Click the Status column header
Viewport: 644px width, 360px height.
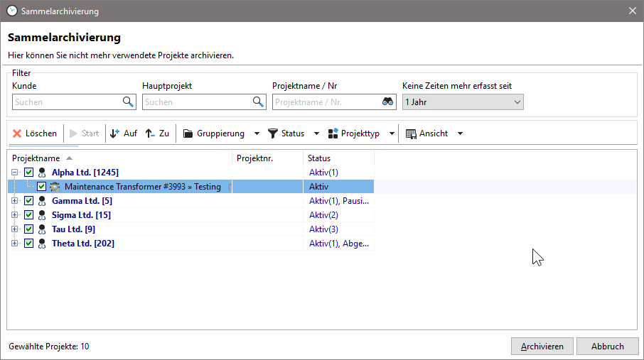[x=319, y=158]
